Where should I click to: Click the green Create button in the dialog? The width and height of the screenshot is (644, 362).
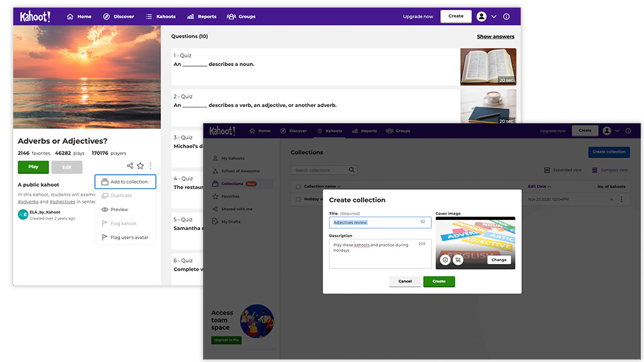[x=439, y=281]
